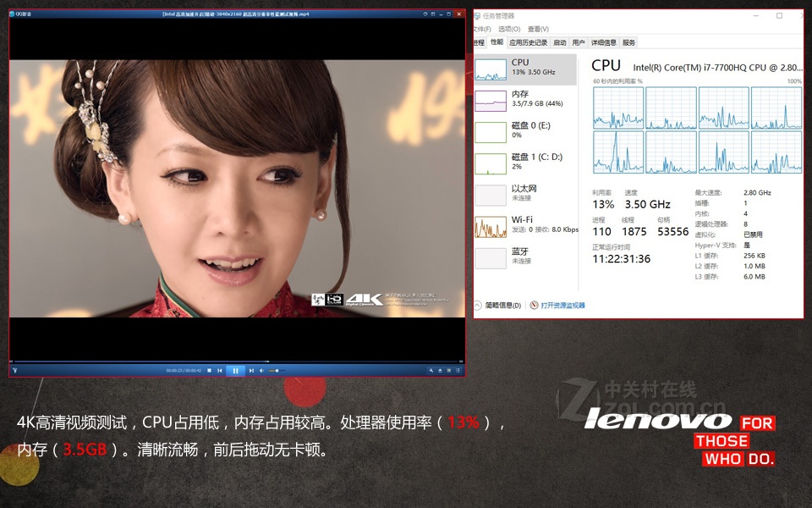Stop the video in QQ Player

tap(209, 370)
